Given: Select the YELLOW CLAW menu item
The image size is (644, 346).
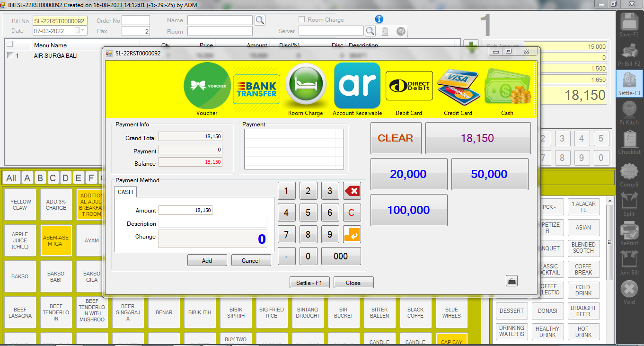Looking at the screenshot, I should click(20, 204).
